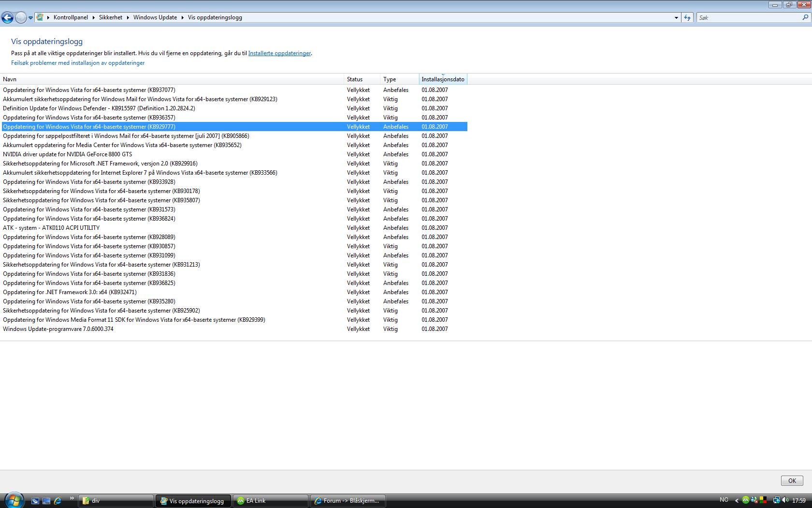
Task: Select Windows Mail security update KB929123
Action: (234, 99)
